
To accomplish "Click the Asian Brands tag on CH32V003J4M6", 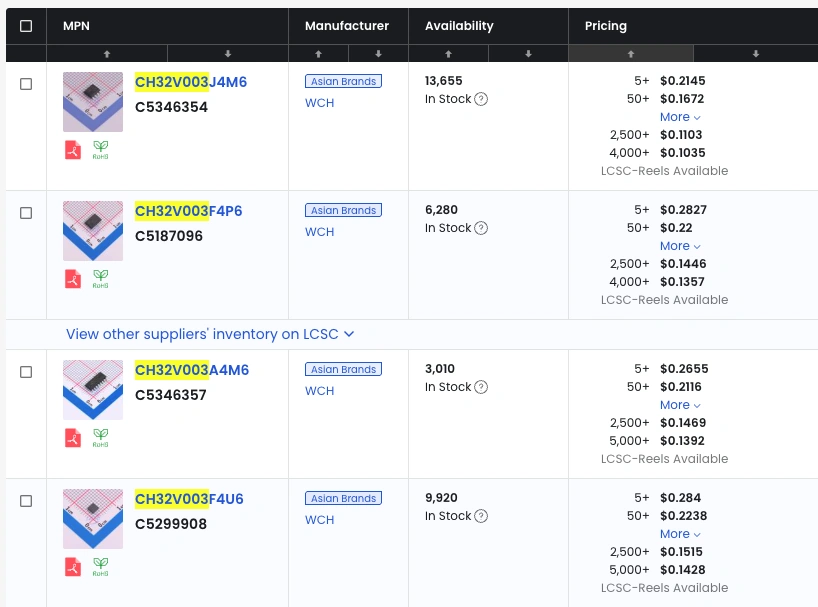I will click(x=343, y=81).
